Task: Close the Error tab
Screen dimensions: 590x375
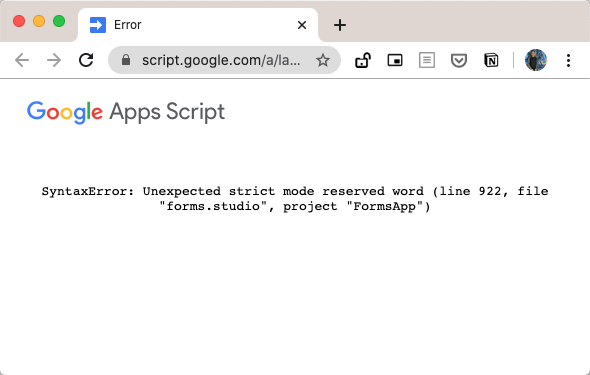Action: pos(302,25)
